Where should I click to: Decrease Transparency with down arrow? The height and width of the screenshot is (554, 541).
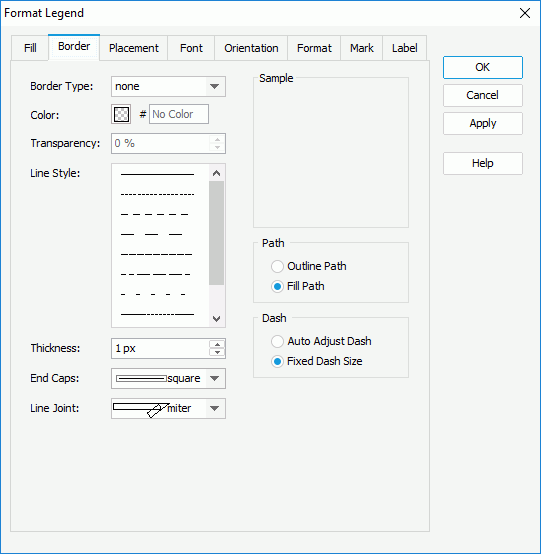pos(217,147)
